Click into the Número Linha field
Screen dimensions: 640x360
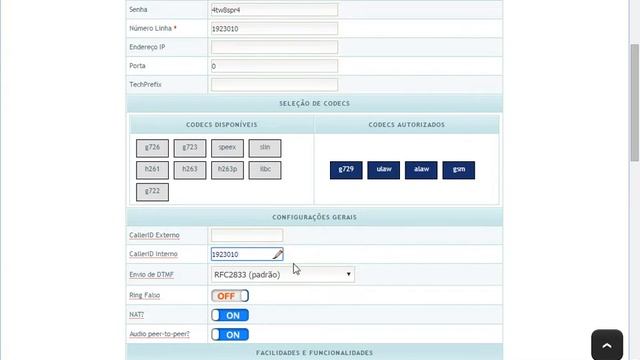pos(274,29)
